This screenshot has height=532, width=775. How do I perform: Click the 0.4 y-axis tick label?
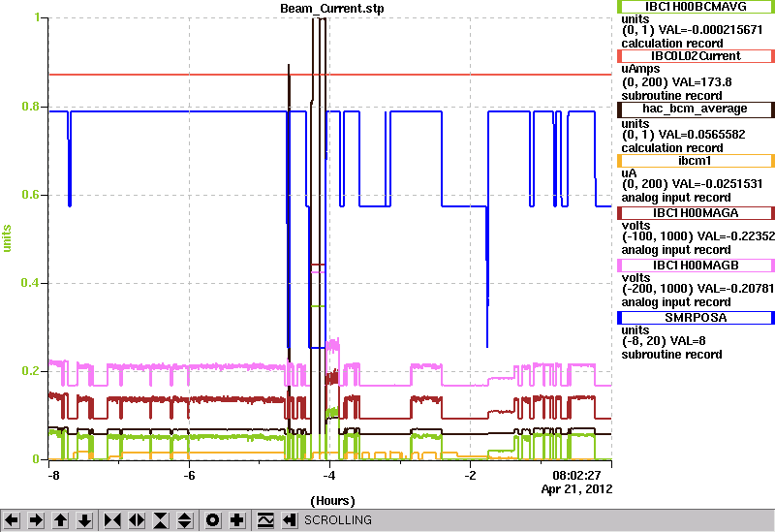31,283
